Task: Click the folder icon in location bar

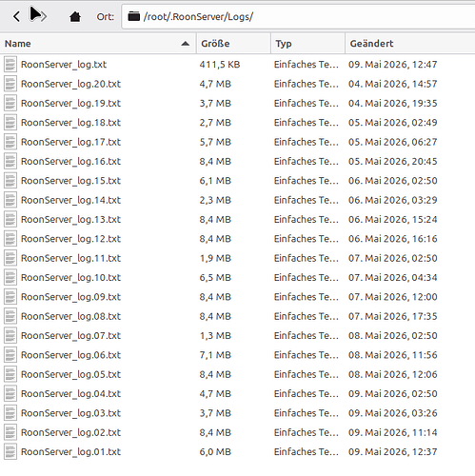Action: (133, 16)
